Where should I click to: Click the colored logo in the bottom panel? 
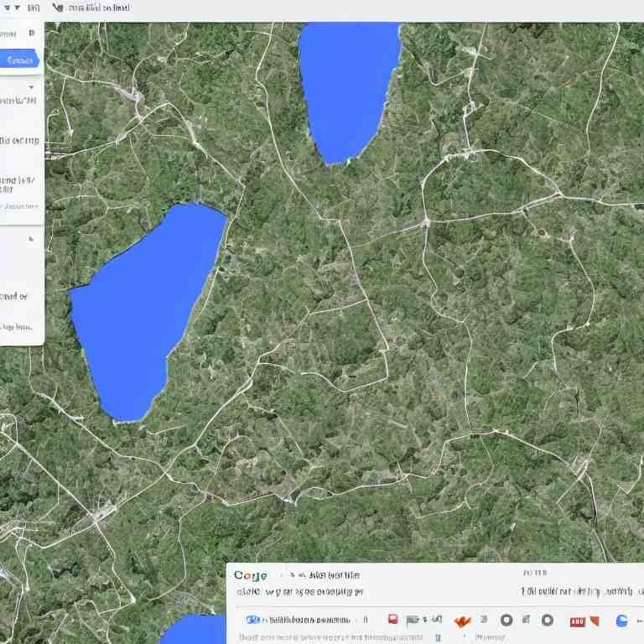(251, 575)
